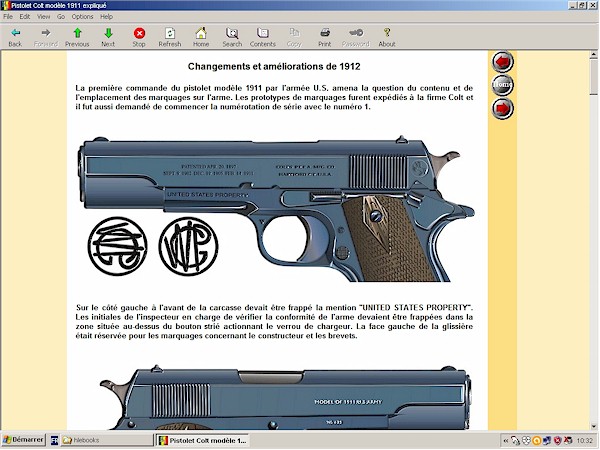Screen dimensions: 600x450
Task: Open the About dialog
Action: 386,37
